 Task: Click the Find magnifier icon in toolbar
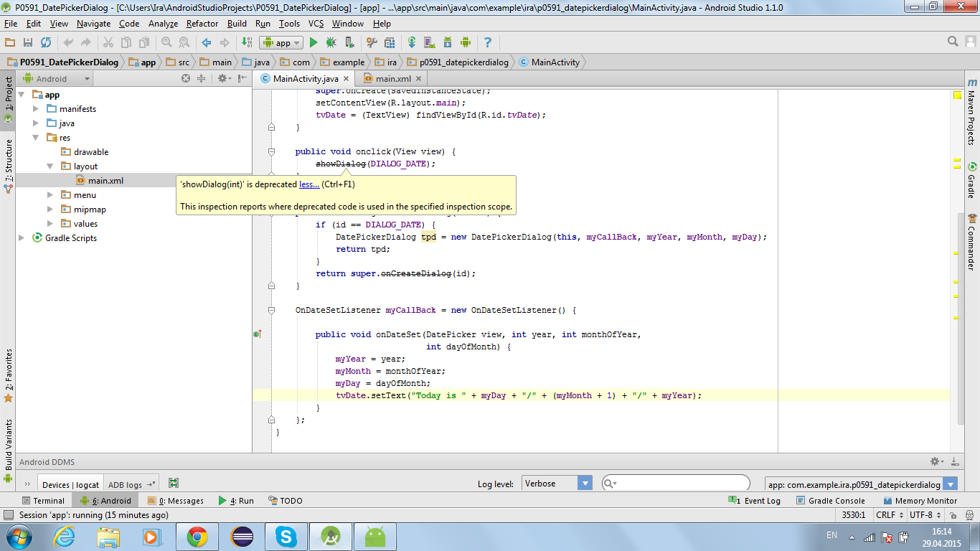coord(166,43)
